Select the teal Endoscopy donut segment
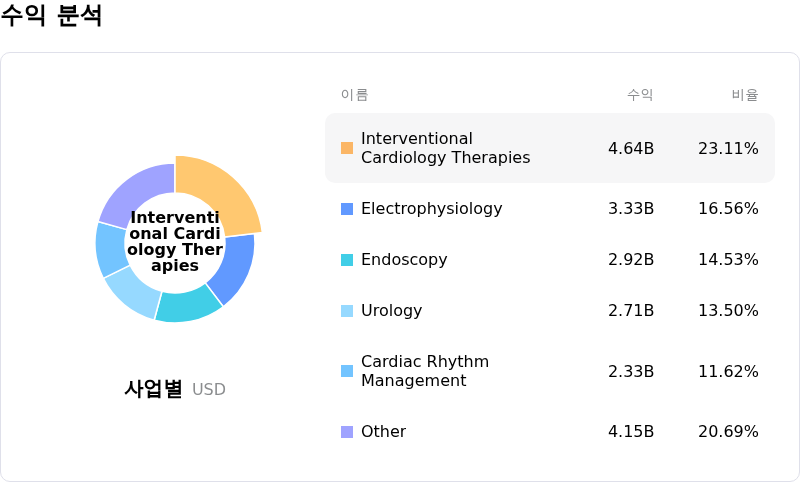The image size is (800, 482). coord(187,303)
